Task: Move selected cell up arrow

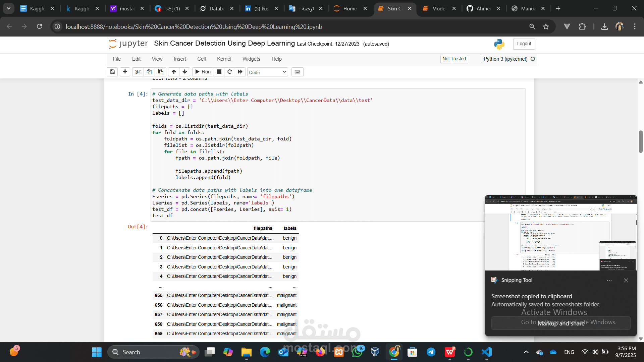Action: coord(174,72)
